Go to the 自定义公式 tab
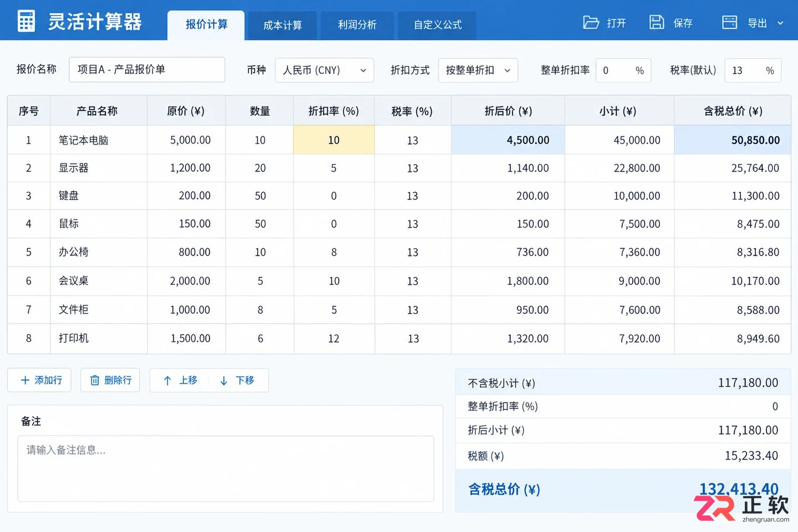Screen dimensions: 798x532 tap(437, 25)
